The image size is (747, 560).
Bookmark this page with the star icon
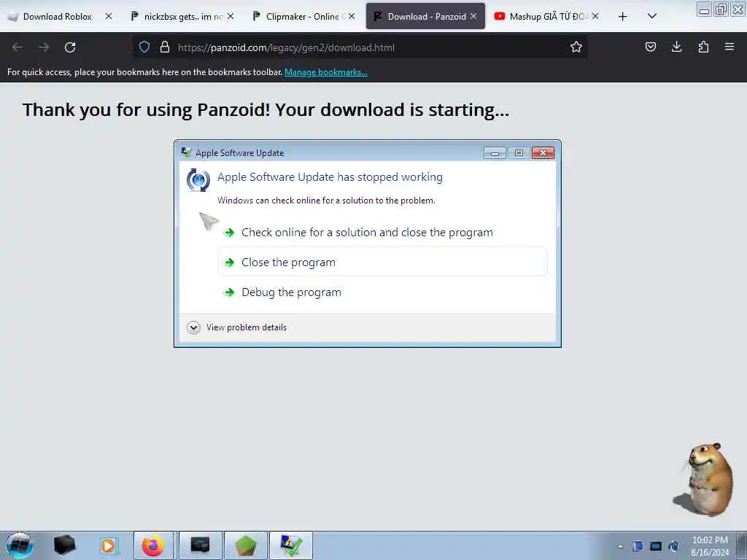coord(576,47)
